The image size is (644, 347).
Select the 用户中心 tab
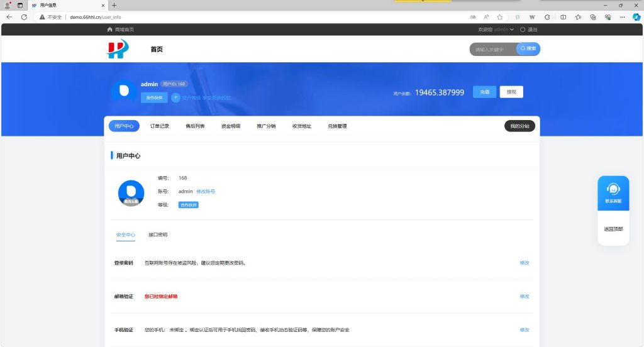(124, 126)
